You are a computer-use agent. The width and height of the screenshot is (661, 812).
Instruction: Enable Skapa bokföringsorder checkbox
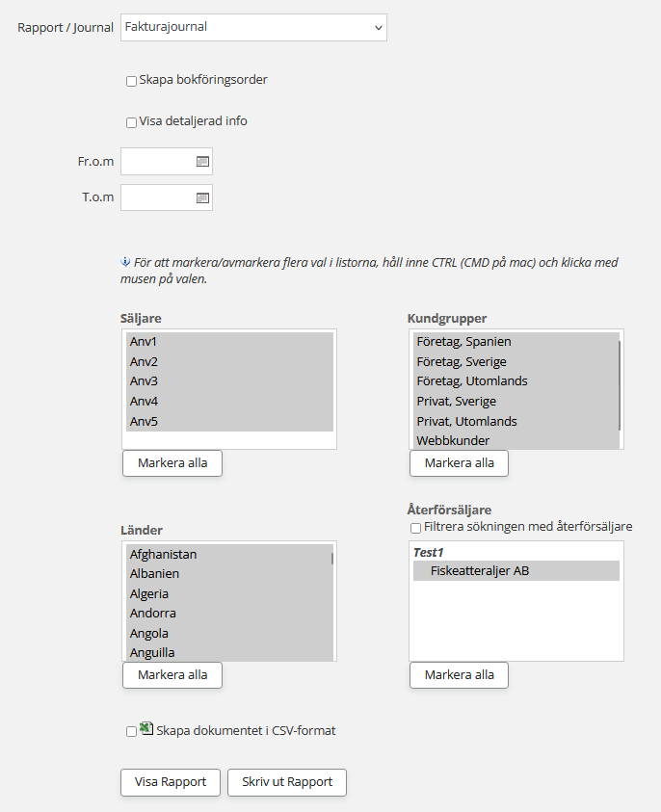(x=131, y=81)
